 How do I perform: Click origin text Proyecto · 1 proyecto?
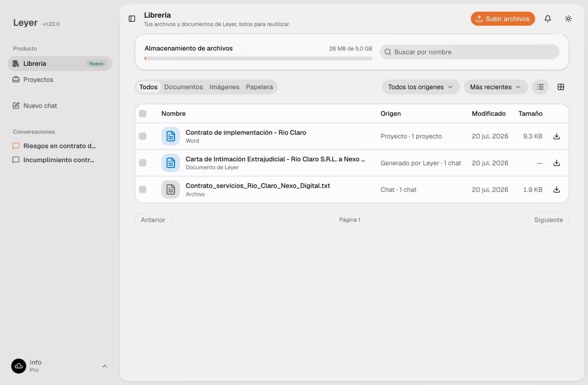coord(411,136)
